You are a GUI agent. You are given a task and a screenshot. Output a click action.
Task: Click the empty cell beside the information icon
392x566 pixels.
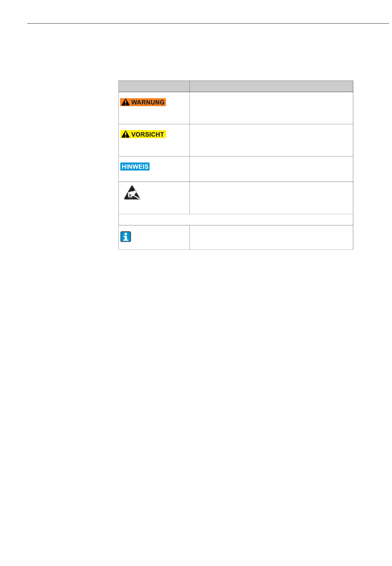271,238
